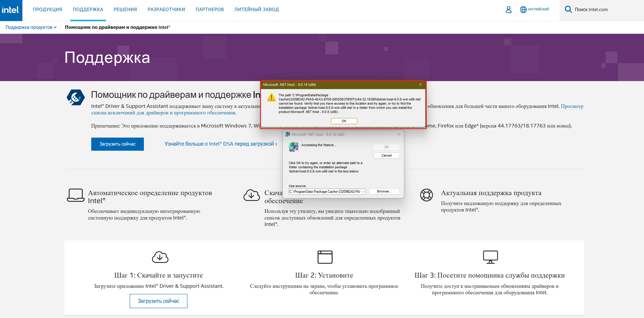Click the blue Загрузить сейчас button
Screen dimensions: 644x318
[x=117, y=144]
